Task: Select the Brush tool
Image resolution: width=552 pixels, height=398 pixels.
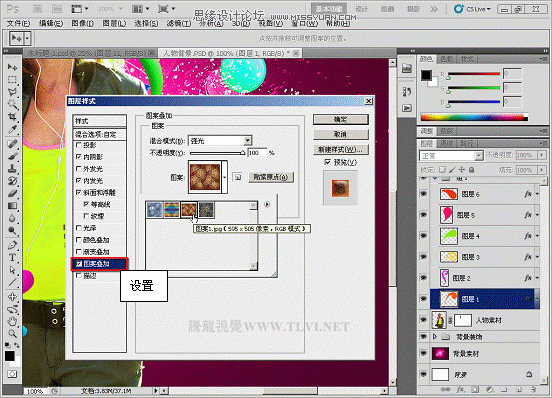Action: (12, 156)
